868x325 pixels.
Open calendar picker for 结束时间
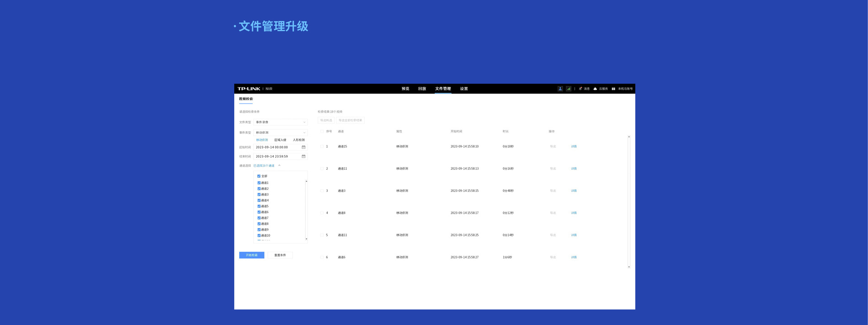(x=303, y=157)
